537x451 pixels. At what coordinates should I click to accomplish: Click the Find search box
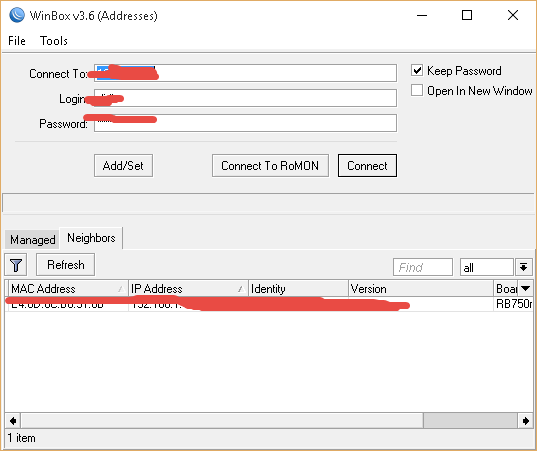pyautogui.click(x=423, y=267)
